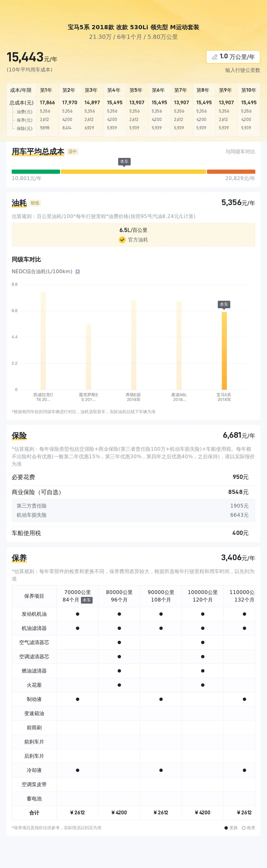The width and height of the screenshot is (267, 868).
Task: Click 空调滤清器芯 dot under 100000公里
Action: click(x=203, y=656)
